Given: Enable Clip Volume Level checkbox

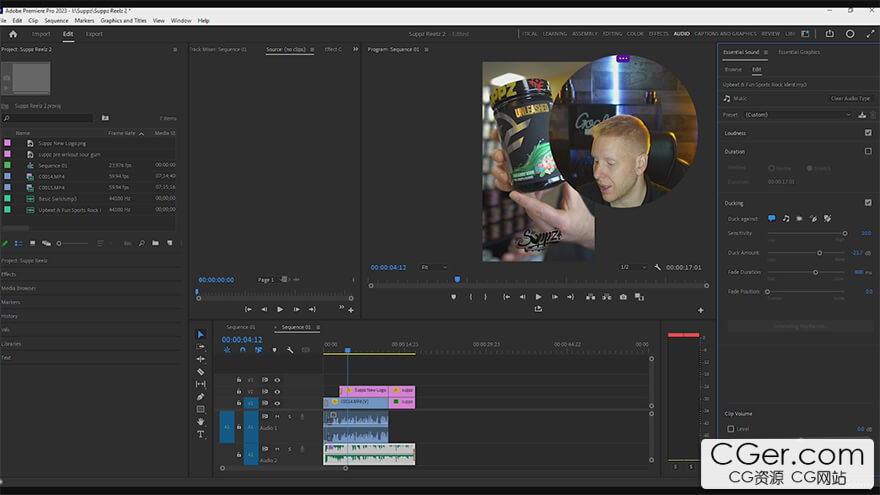Looking at the screenshot, I should click(731, 429).
